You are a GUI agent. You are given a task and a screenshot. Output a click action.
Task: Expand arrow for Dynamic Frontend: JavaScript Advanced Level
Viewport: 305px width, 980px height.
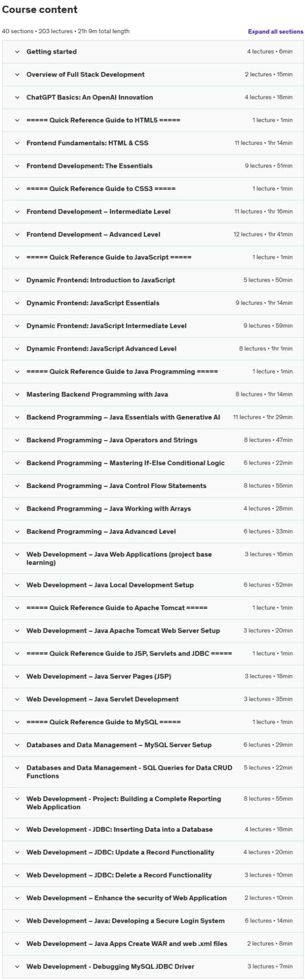click(17, 348)
